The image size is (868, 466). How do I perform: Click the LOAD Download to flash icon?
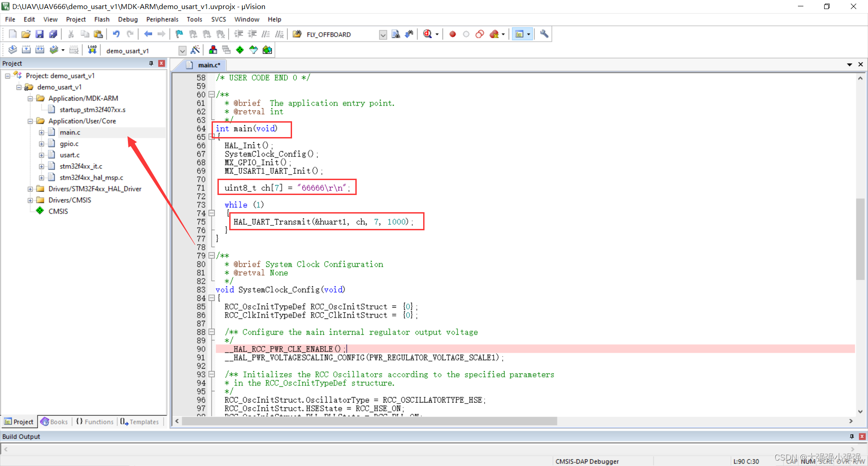coord(92,50)
